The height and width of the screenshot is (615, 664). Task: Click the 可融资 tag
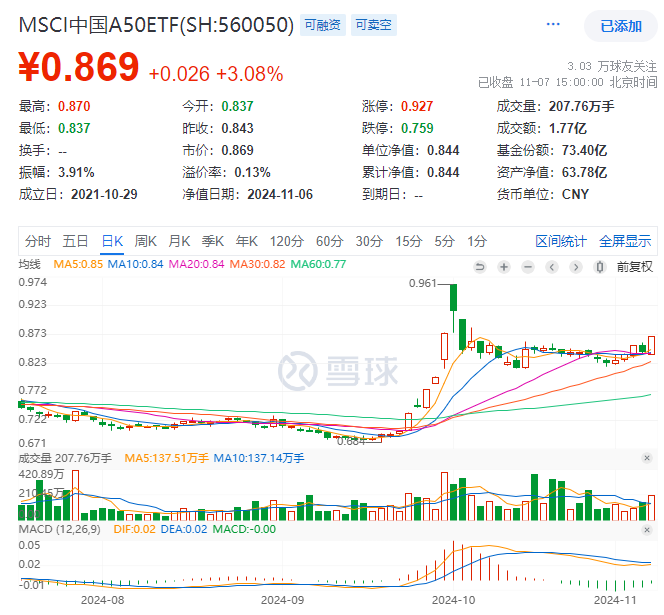point(323,25)
